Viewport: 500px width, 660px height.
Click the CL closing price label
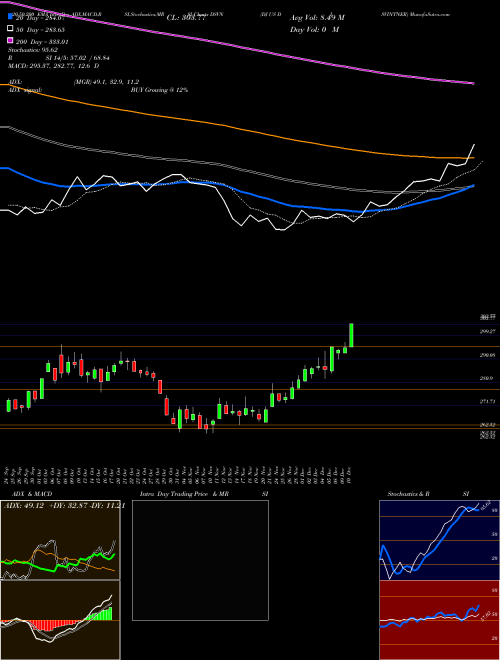(x=186, y=18)
